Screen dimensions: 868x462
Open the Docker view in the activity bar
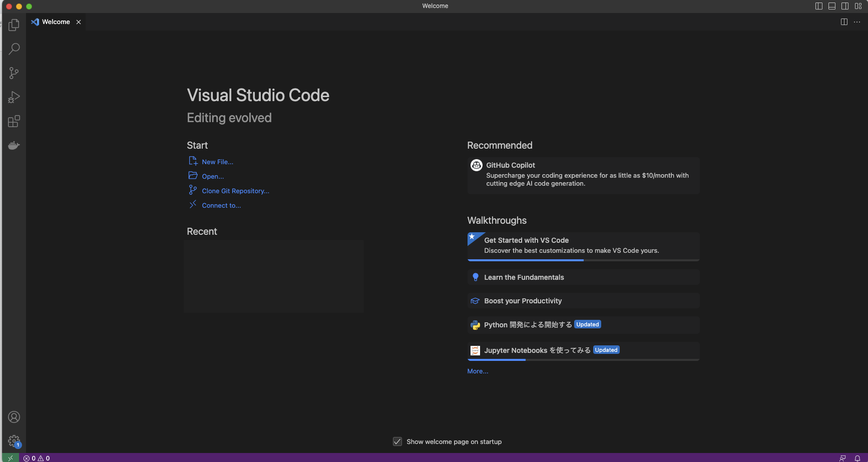(14, 145)
